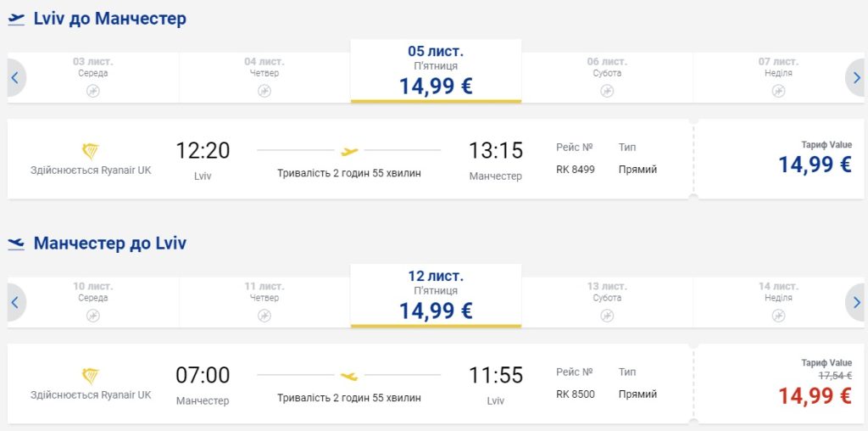This screenshot has height=431, width=868.
Task: Show earlier return dates with left arrow
Action: [x=15, y=303]
